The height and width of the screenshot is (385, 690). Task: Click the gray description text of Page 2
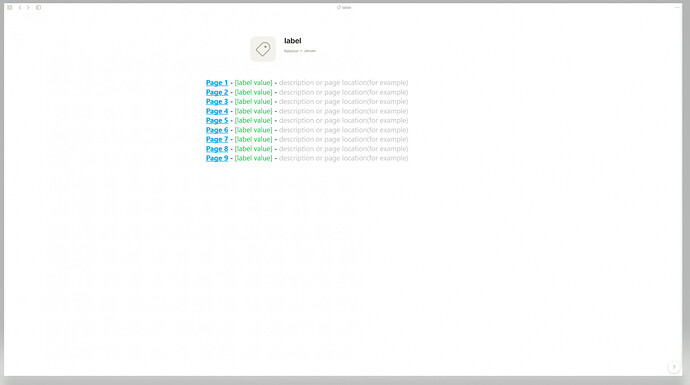pos(343,92)
